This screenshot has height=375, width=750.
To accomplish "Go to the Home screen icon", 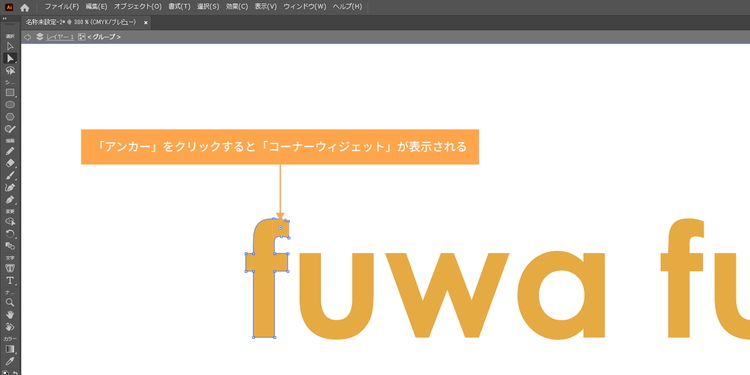I will [24, 8].
